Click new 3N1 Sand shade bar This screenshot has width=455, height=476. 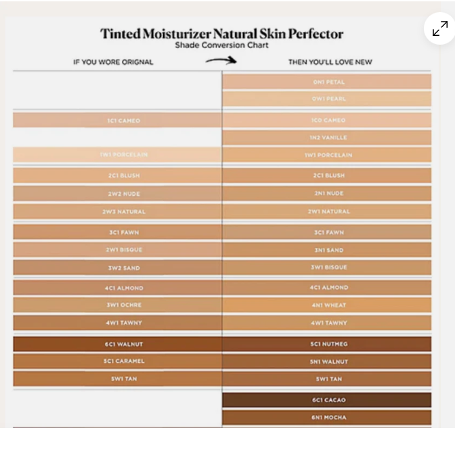(326, 250)
